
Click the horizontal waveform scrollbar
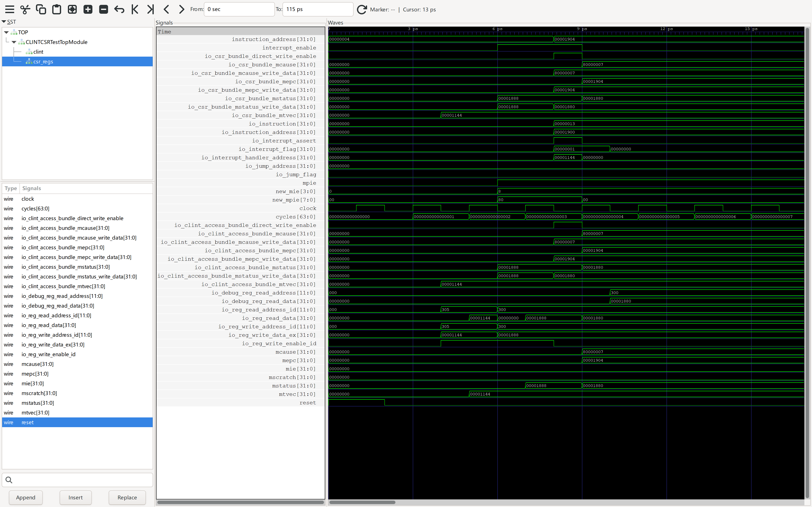click(x=362, y=502)
